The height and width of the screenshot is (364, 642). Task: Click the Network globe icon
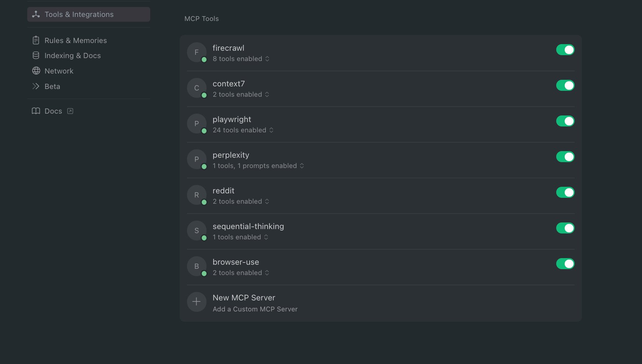point(36,71)
